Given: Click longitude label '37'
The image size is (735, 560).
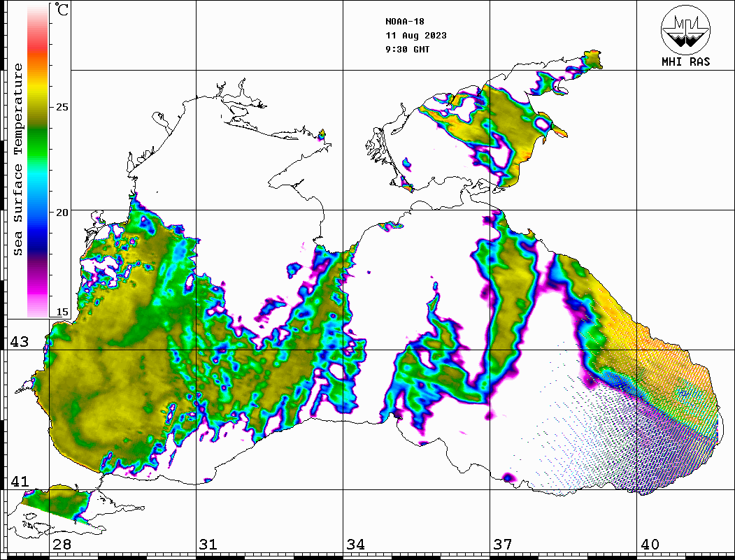Looking at the screenshot, I should tap(503, 544).
